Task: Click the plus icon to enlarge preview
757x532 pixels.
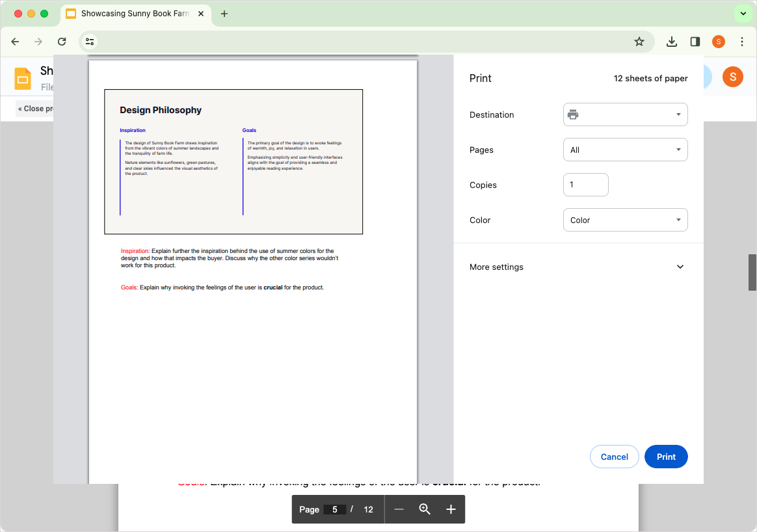Action: pyautogui.click(x=451, y=509)
